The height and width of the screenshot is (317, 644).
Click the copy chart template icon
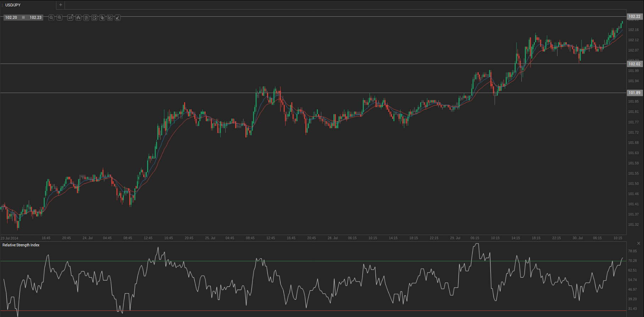tap(102, 17)
